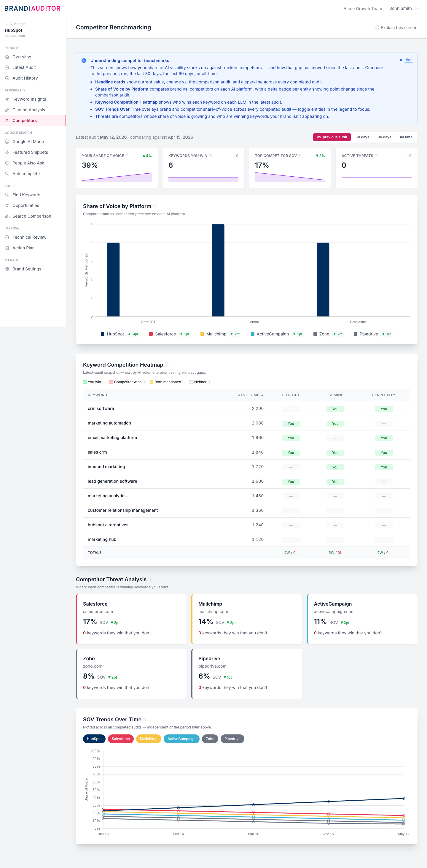Viewport: 427px width, 868px height.
Task: Click the Citation Analysis link icon
Action: click(x=7, y=110)
